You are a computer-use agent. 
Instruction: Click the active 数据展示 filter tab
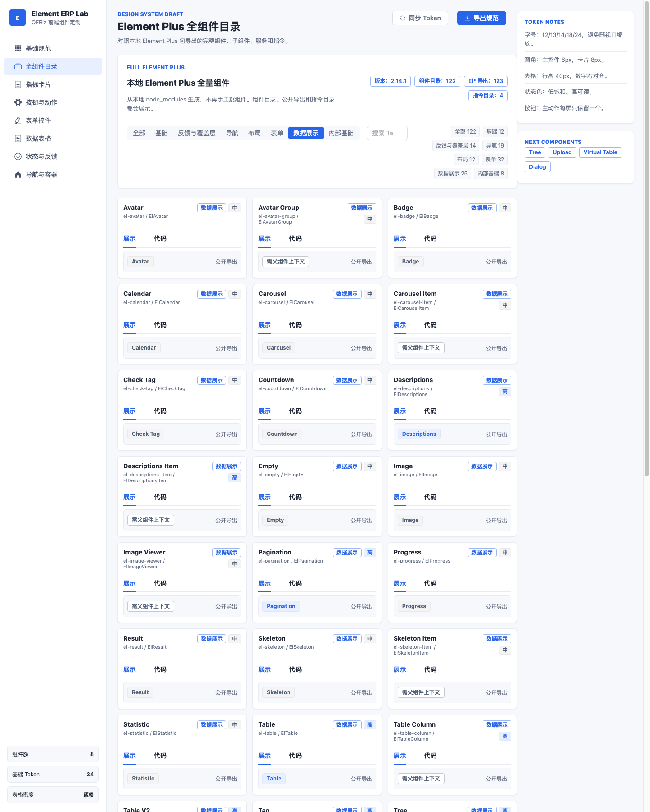[306, 133]
